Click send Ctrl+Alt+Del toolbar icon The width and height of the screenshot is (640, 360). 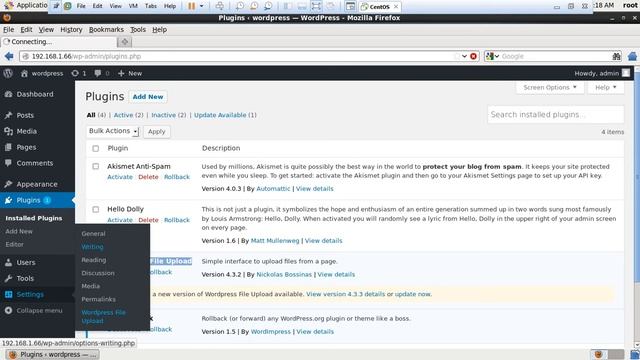pos(220,6)
